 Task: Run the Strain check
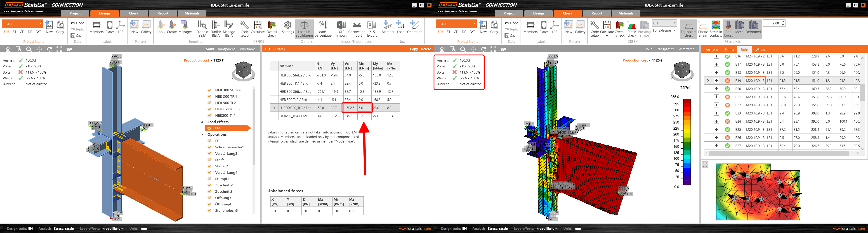(x=632, y=28)
